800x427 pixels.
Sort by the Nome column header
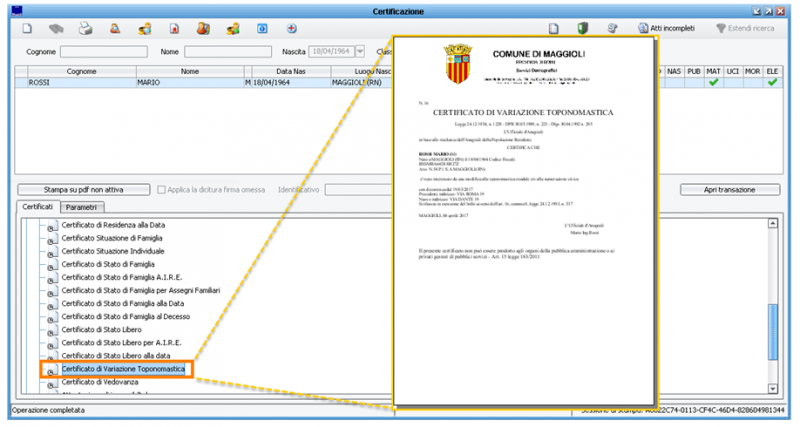(x=190, y=71)
